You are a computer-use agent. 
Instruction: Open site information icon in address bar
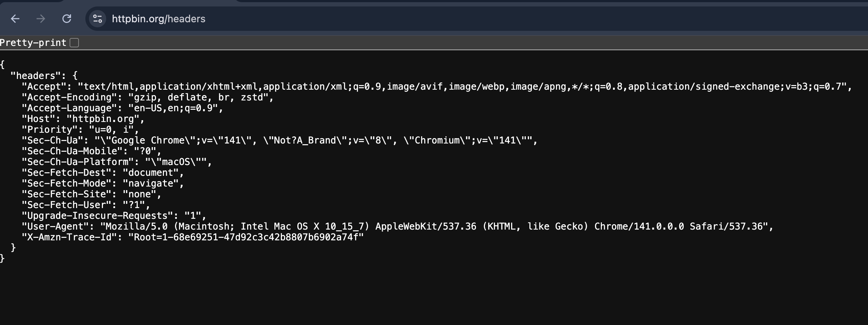(x=98, y=19)
